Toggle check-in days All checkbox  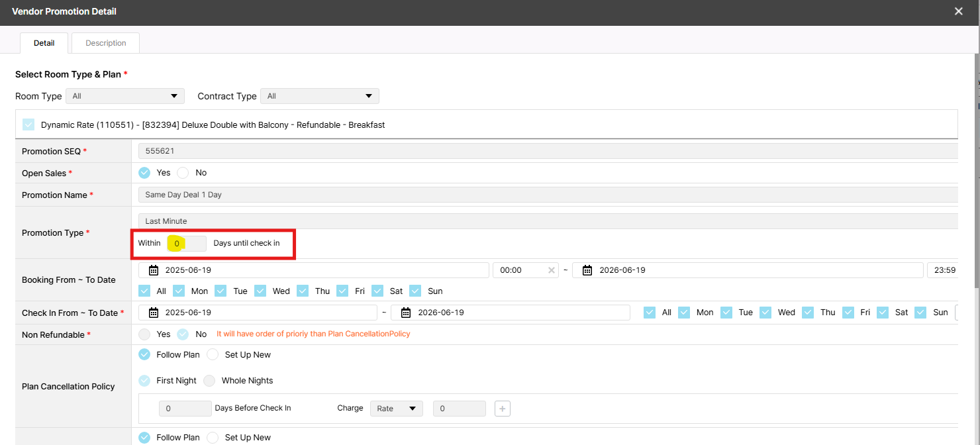click(650, 313)
